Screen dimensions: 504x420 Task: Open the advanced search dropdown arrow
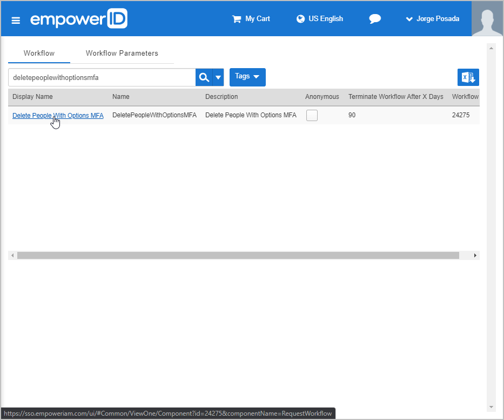tap(218, 77)
